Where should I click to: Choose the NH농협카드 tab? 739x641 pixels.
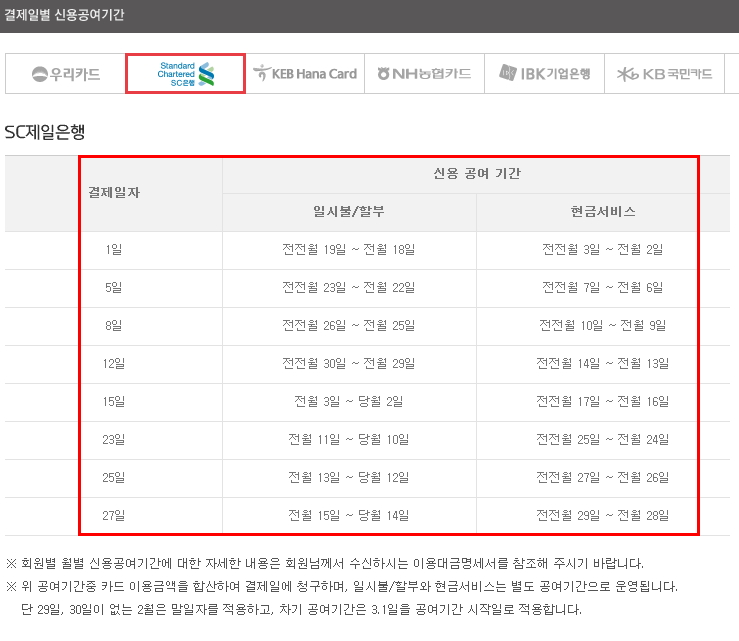[x=424, y=74]
